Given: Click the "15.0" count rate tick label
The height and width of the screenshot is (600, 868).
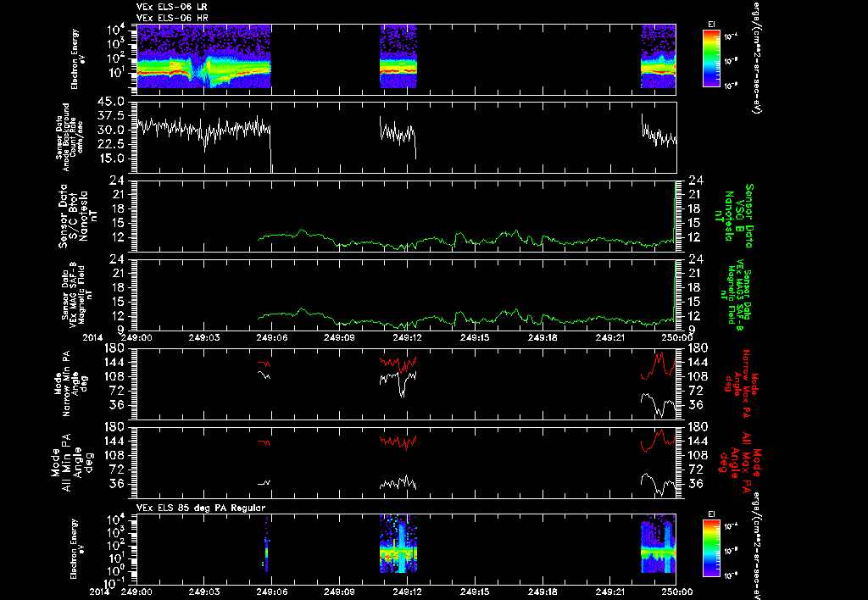Looking at the screenshot, I should tap(113, 158).
